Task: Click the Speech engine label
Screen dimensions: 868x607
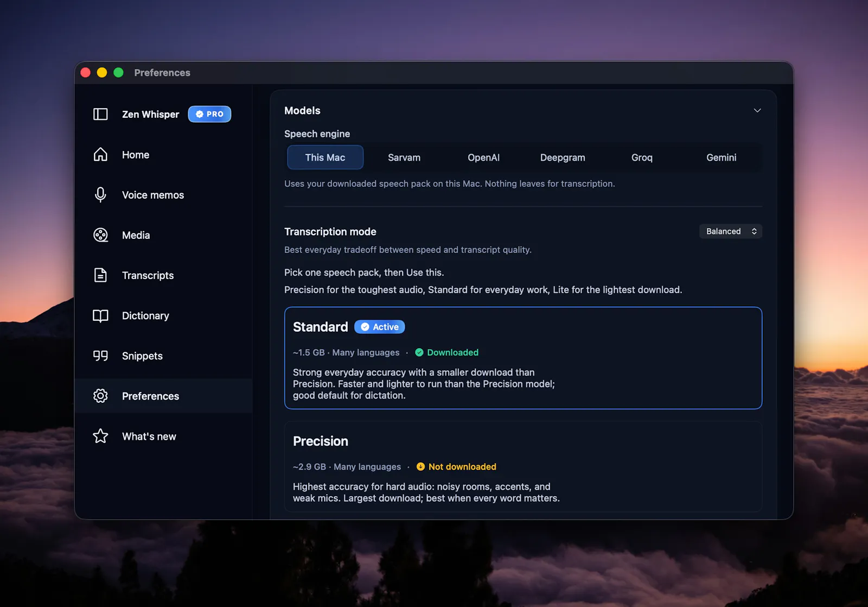Action: (x=317, y=134)
